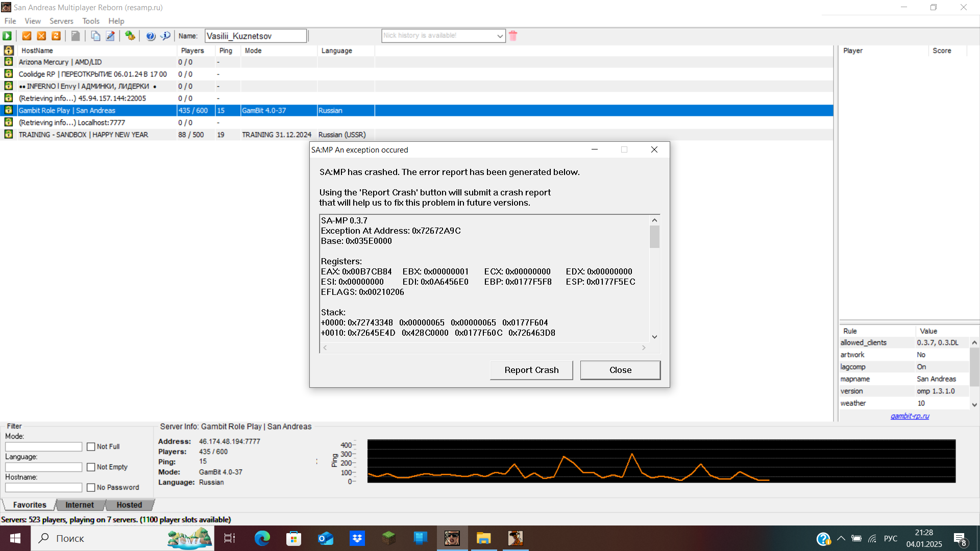
Task: Click the orange checkmark add-server icon
Action: pyautogui.click(x=27, y=36)
